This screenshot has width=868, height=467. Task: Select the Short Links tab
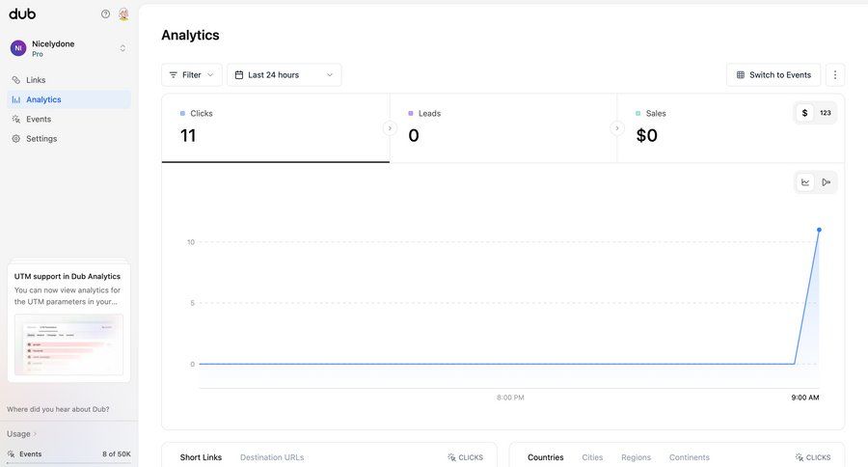(201, 457)
